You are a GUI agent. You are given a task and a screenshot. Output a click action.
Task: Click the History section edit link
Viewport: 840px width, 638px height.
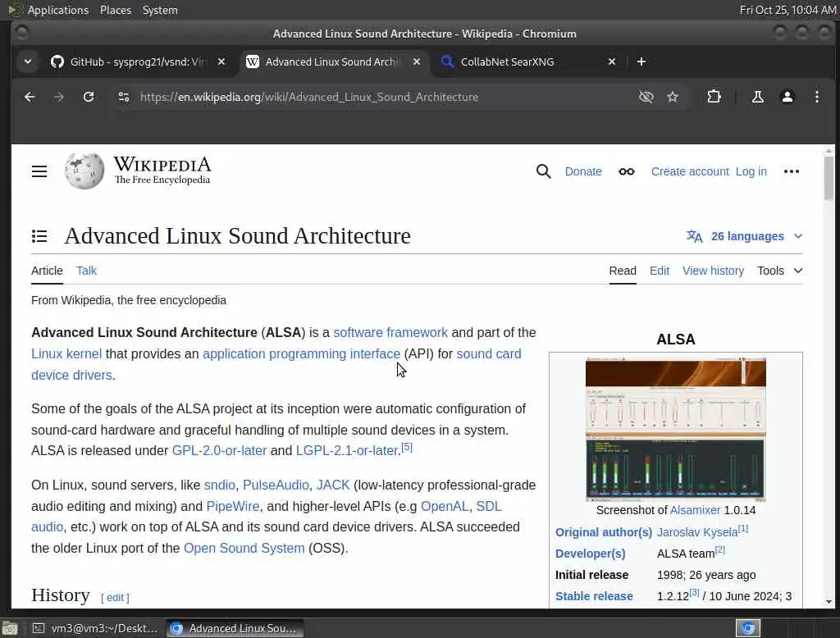115,597
